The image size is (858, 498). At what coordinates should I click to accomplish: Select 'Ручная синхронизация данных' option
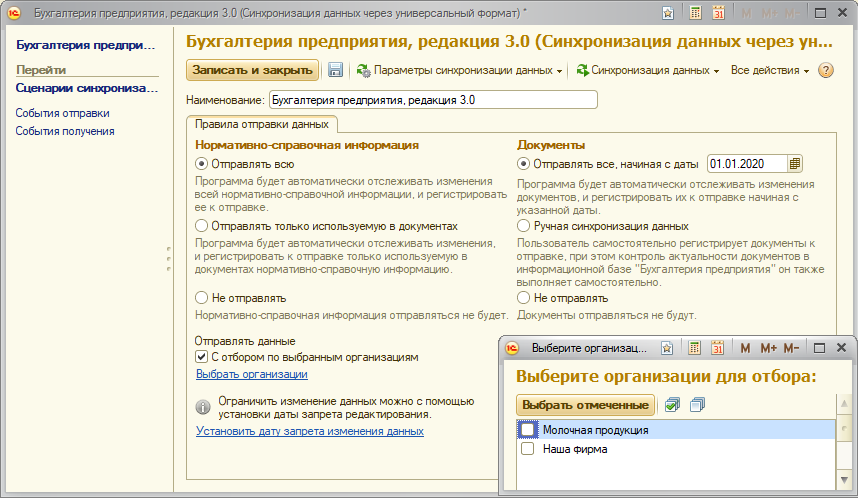(x=523, y=226)
